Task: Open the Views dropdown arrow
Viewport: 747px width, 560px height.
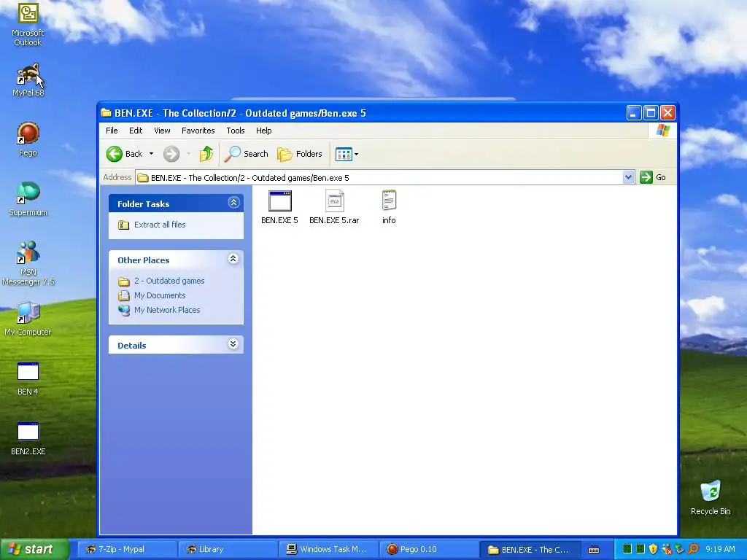Action: pos(356,154)
